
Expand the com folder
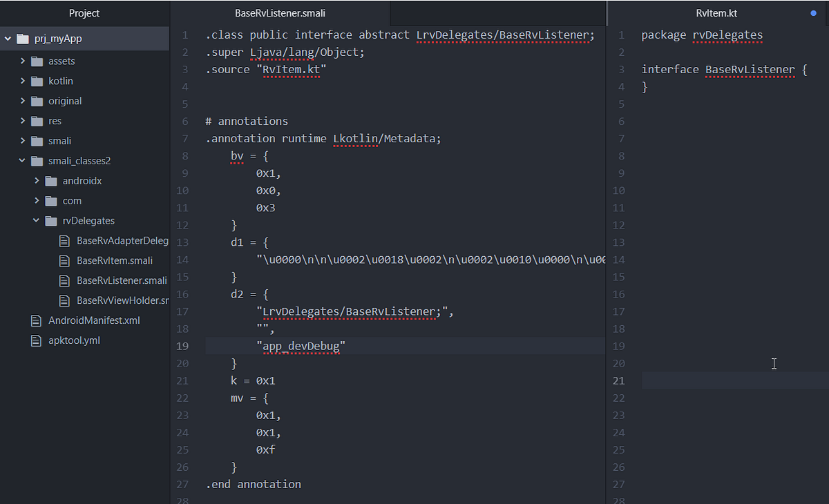tap(38, 200)
